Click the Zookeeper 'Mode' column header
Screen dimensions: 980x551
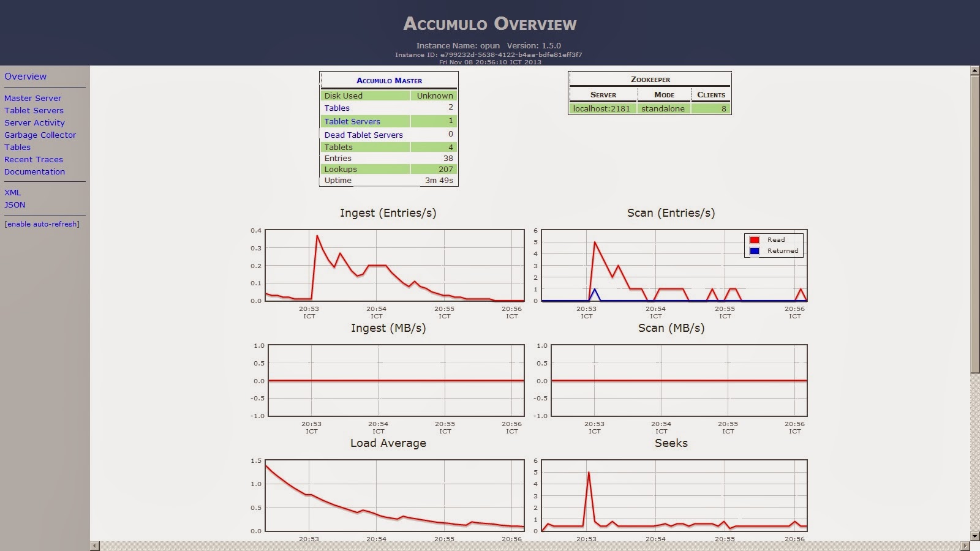click(664, 95)
